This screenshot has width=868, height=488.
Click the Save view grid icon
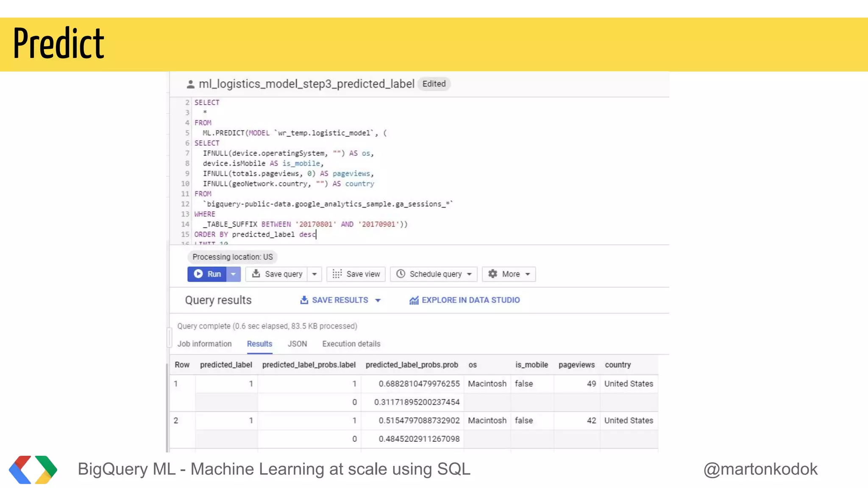[337, 274]
